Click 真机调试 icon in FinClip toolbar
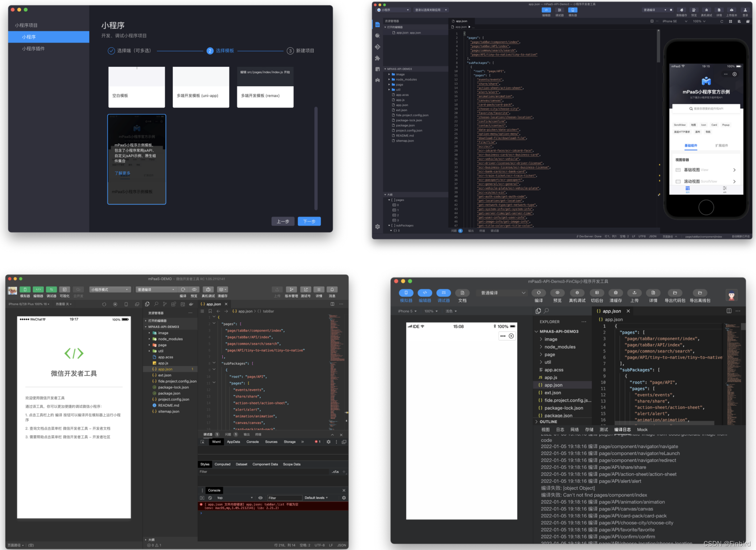This screenshot has width=756, height=550. (577, 293)
